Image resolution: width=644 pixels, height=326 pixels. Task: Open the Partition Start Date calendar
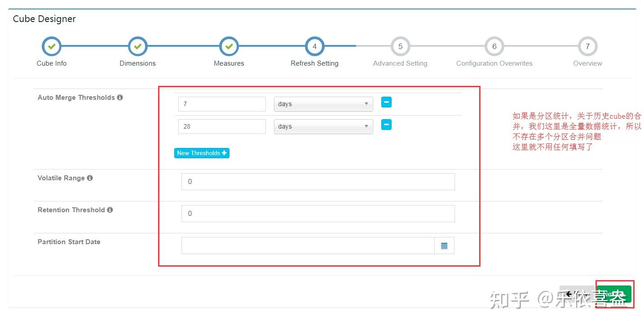444,246
